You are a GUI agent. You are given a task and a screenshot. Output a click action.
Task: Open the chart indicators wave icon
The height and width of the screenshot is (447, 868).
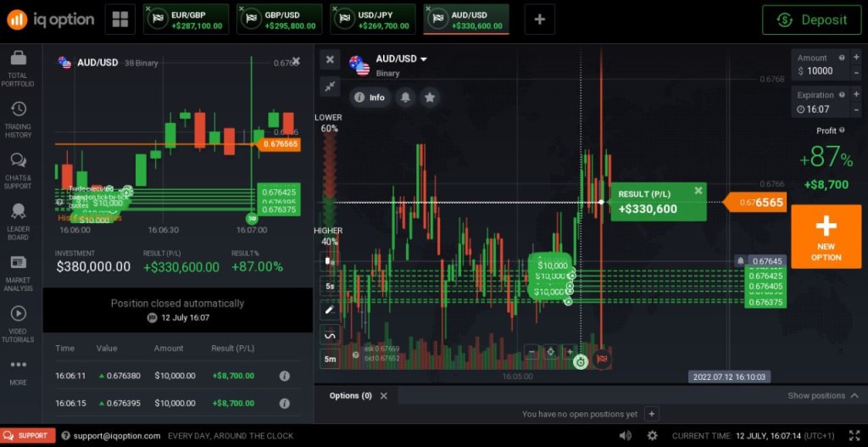(x=330, y=336)
